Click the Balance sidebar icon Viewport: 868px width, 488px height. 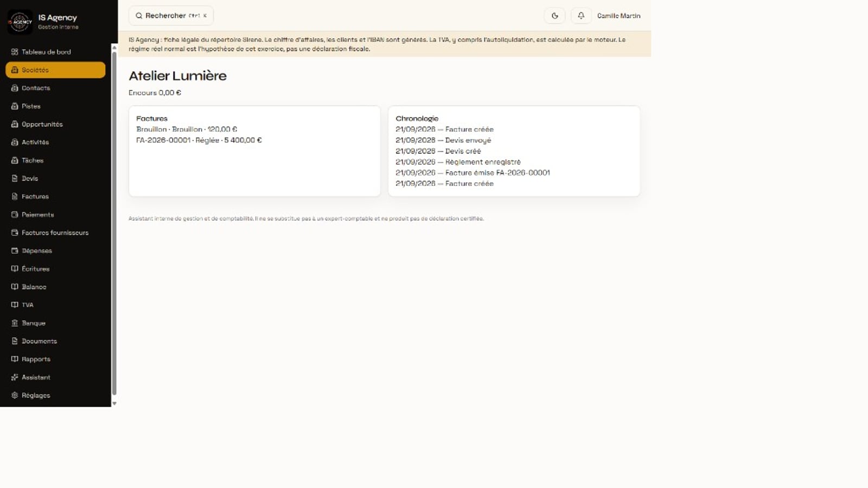coord(15,287)
